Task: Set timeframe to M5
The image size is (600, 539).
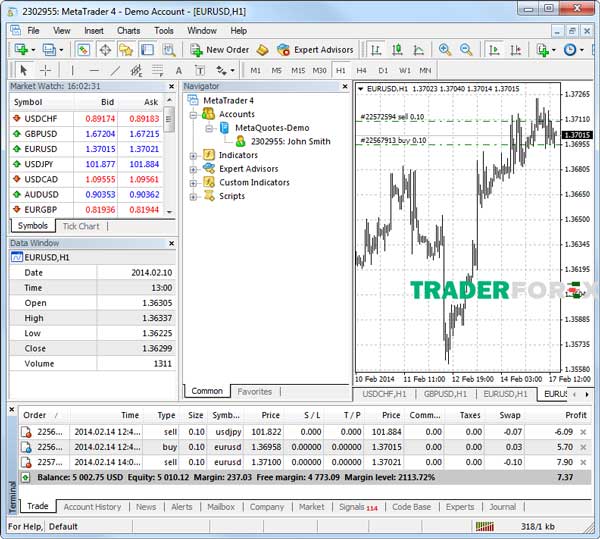Action: point(276,70)
